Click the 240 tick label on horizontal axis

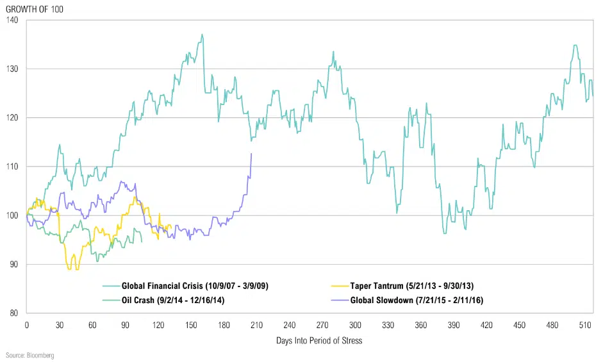point(290,324)
